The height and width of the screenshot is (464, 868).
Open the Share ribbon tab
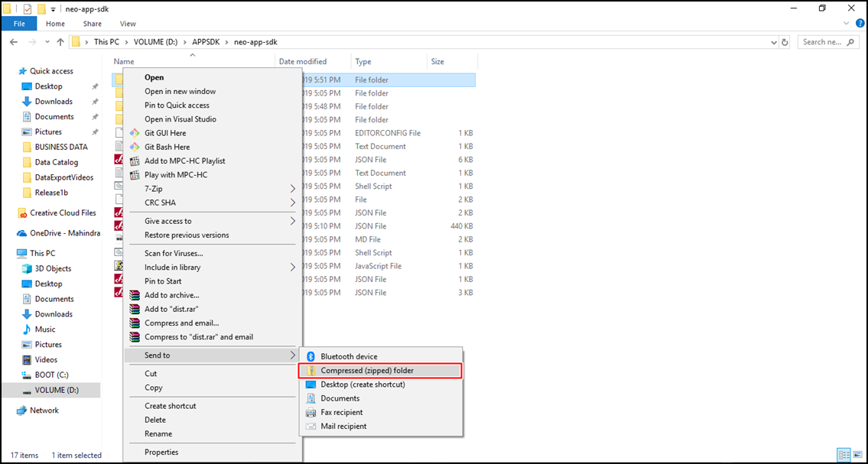coord(92,24)
